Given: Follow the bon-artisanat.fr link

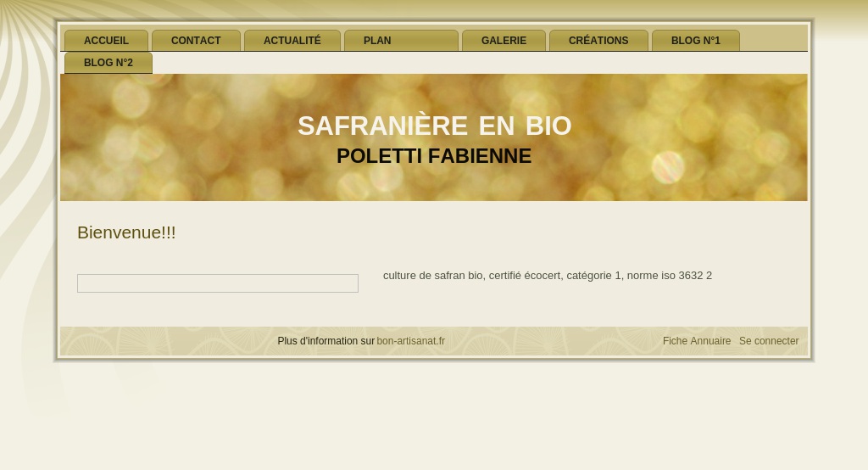Looking at the screenshot, I should [x=411, y=341].
